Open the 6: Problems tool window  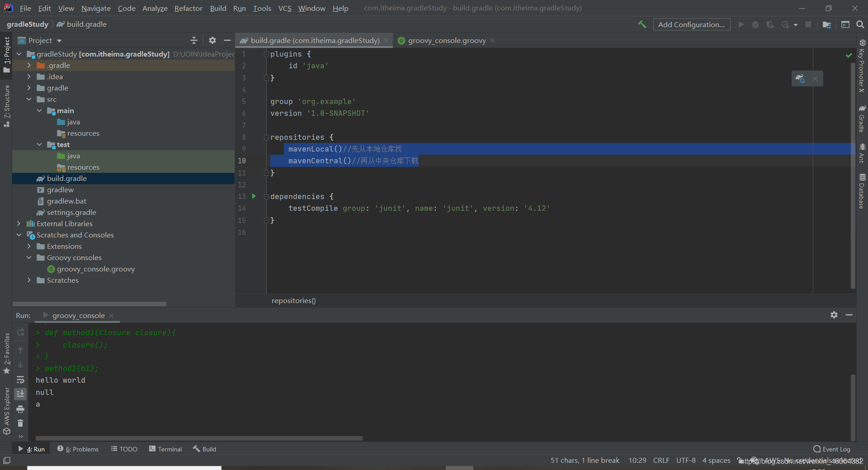click(x=78, y=449)
